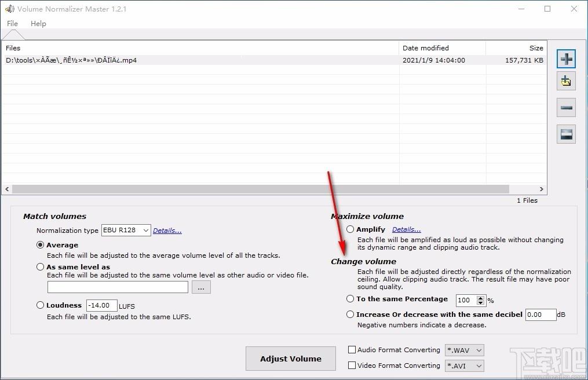Click the Date modified column header

click(x=443, y=48)
